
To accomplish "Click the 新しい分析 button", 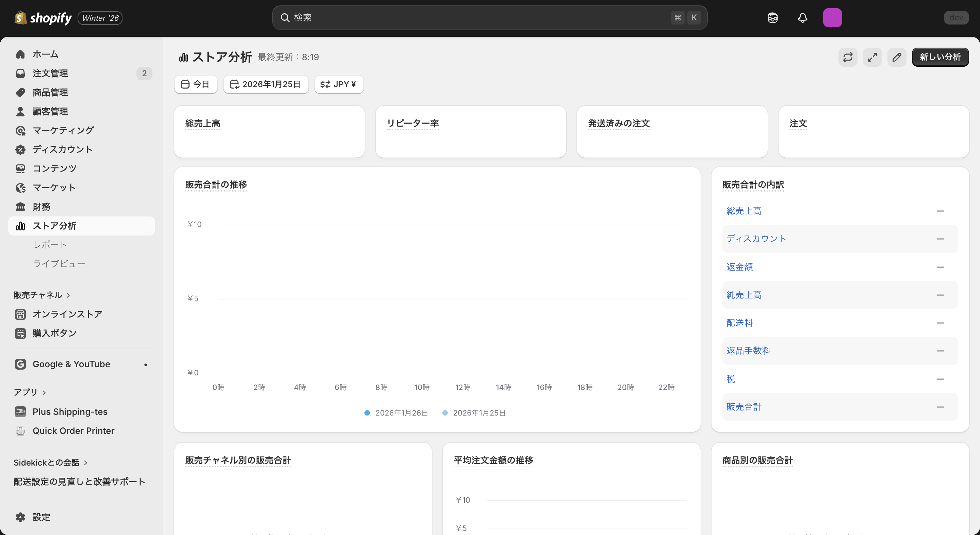I will pyautogui.click(x=940, y=57).
